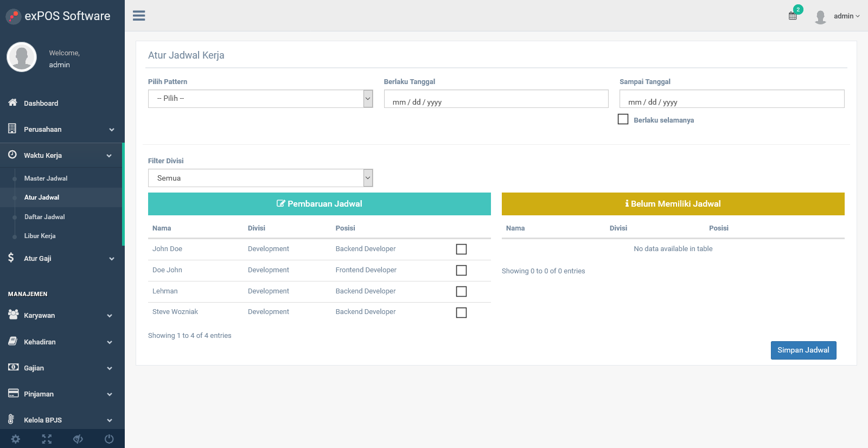Toggle fullscreen icon in sidebar footer
This screenshot has width=868, height=448.
[x=47, y=439]
